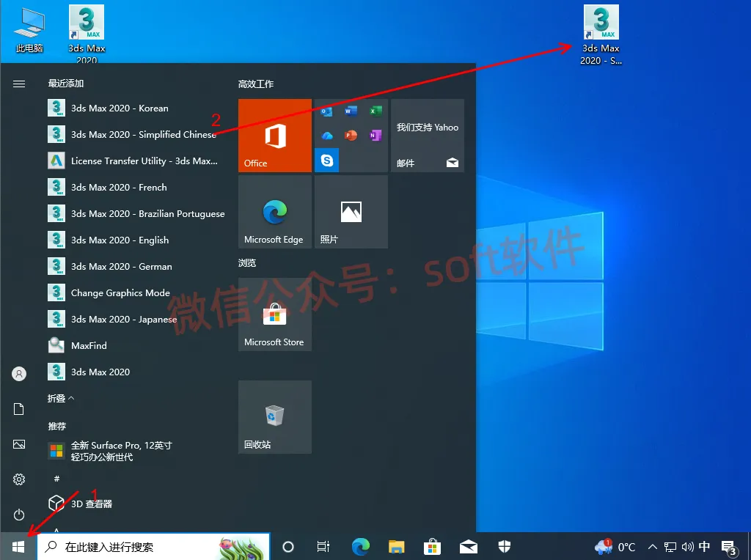Click the Power button in Start sidebar
The height and width of the screenshot is (560, 751).
tap(18, 515)
